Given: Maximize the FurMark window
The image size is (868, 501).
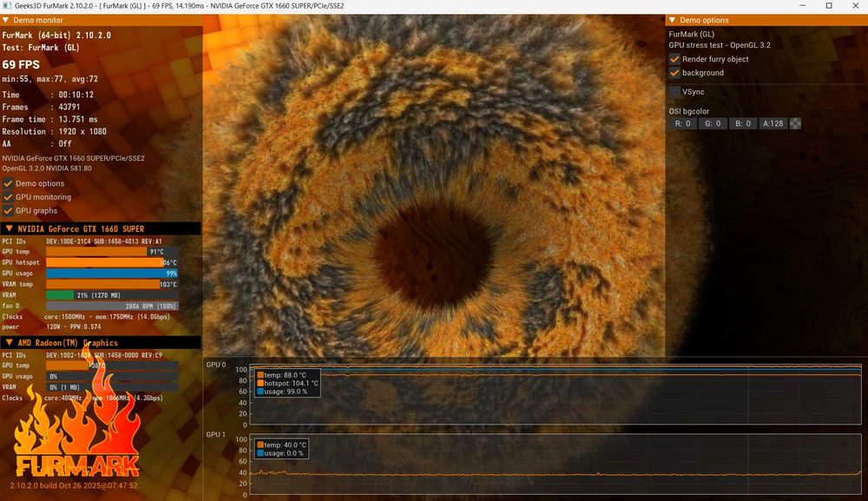Looking at the screenshot, I should pos(829,5).
